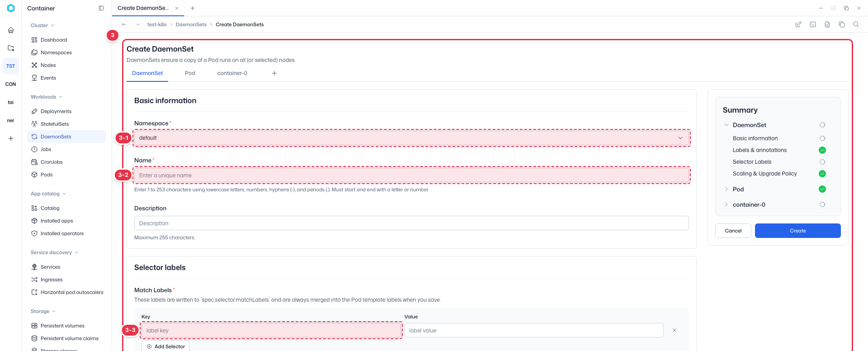Open test-k8s breadcrumb link
The image size is (868, 351).
[157, 24]
